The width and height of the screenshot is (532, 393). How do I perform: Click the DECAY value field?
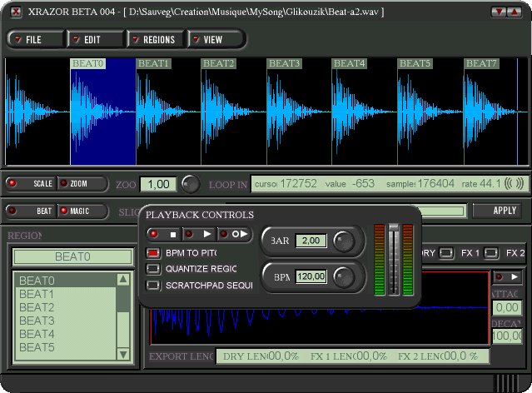coord(507,336)
